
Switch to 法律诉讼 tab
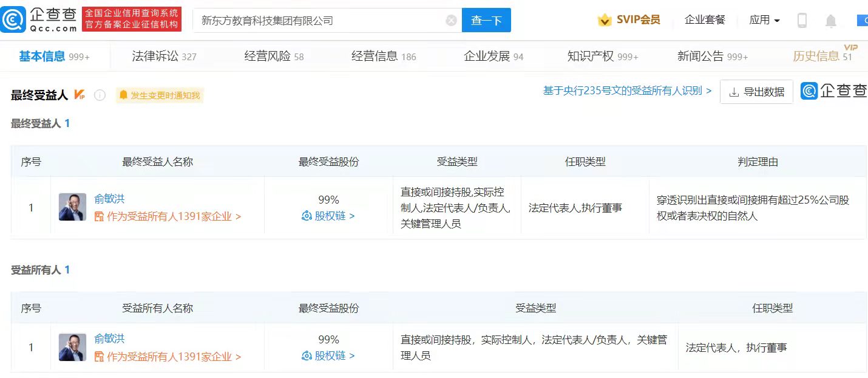click(164, 57)
